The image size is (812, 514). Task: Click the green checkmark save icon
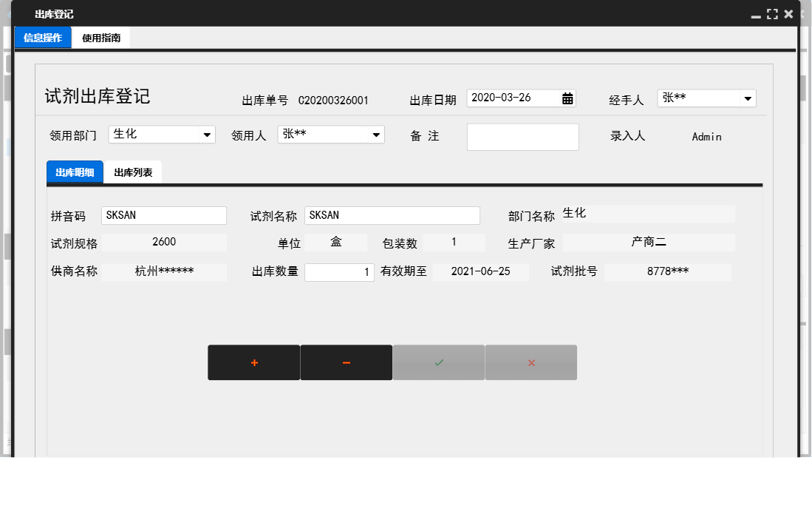coord(438,362)
